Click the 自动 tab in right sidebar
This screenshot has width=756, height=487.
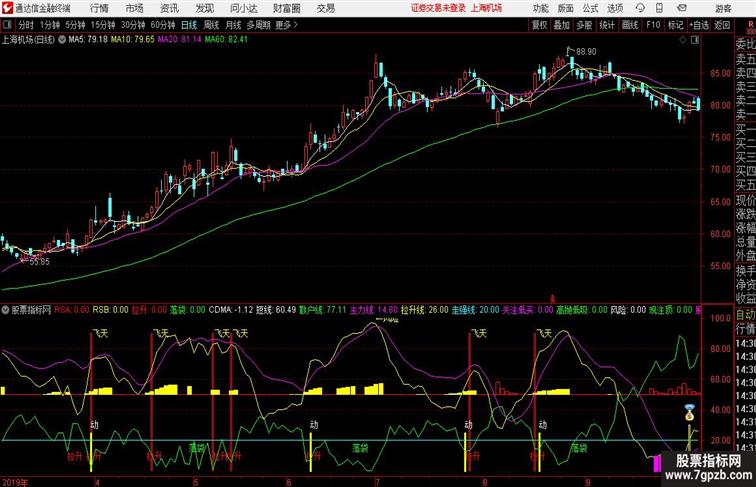[x=745, y=315]
